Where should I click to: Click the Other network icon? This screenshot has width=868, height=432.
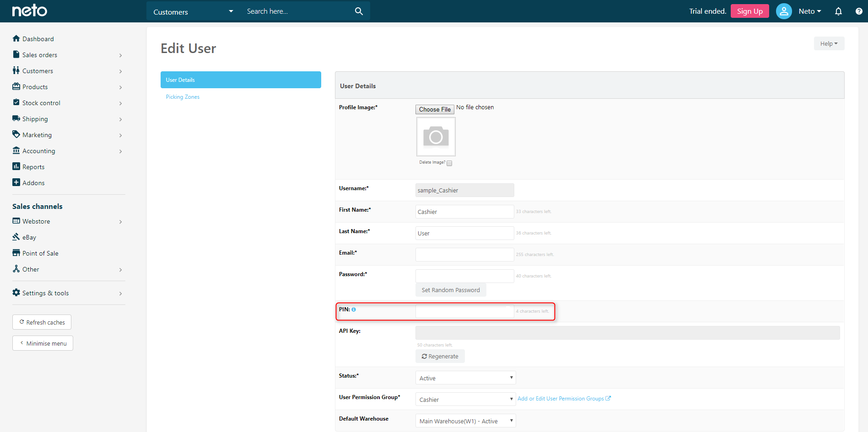16,269
